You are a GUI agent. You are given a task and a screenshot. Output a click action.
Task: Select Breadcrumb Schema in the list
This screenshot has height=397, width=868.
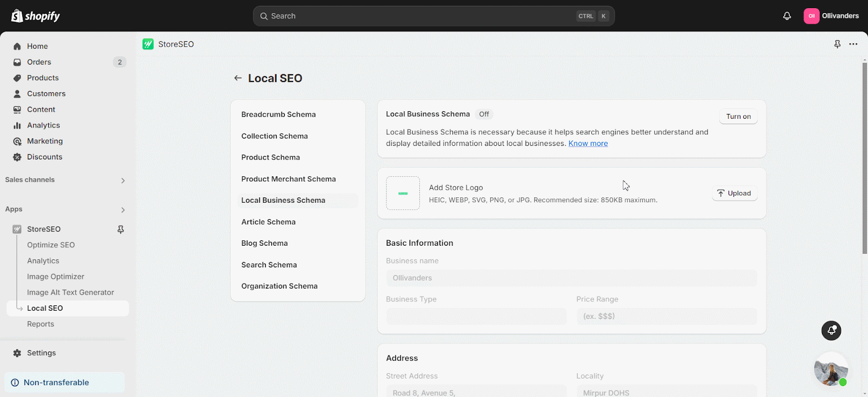(x=297, y=114)
